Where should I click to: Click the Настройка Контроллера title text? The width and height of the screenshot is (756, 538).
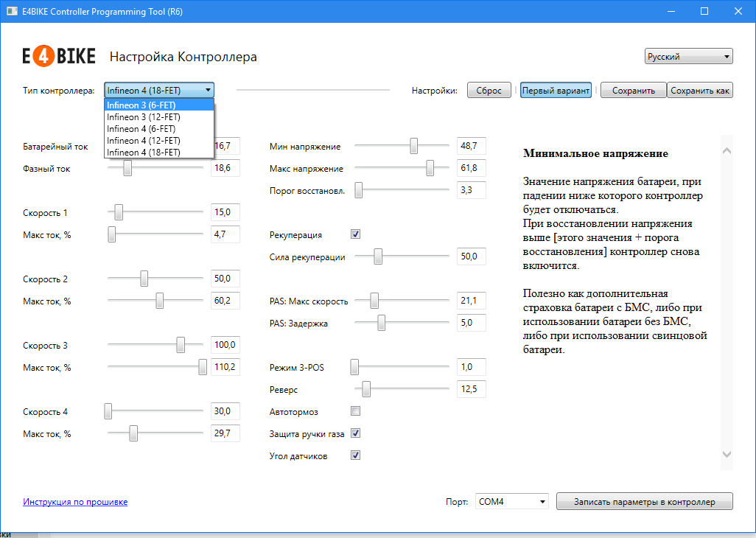pos(183,57)
